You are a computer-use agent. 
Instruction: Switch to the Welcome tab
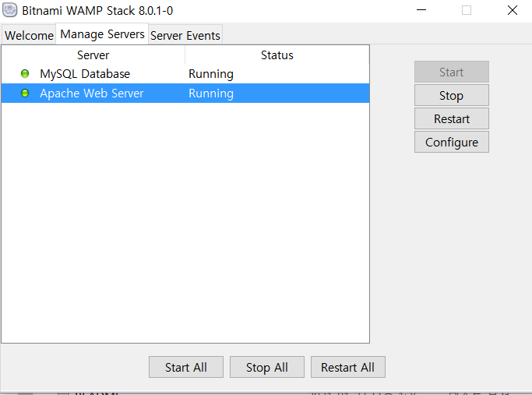[29, 35]
